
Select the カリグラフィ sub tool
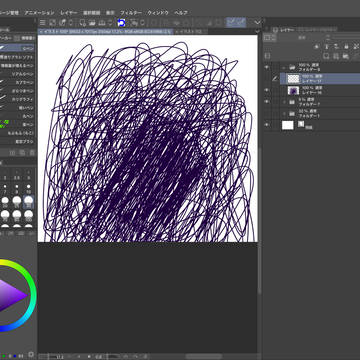(17, 99)
